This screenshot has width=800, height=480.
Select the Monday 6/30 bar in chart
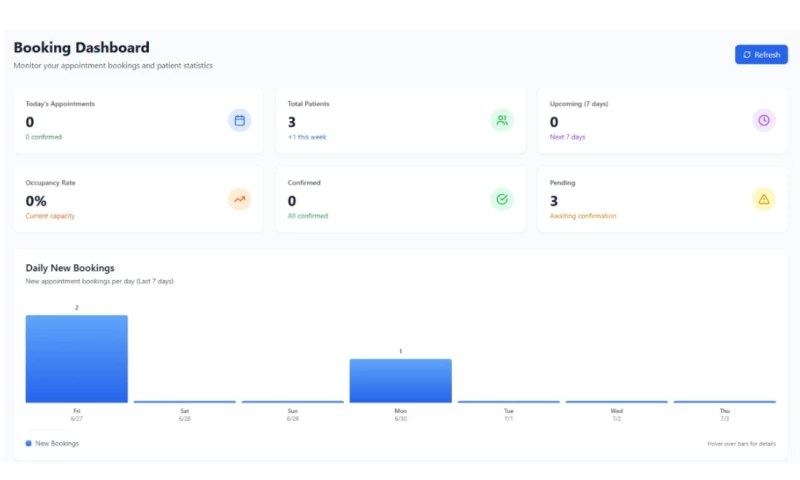400,381
